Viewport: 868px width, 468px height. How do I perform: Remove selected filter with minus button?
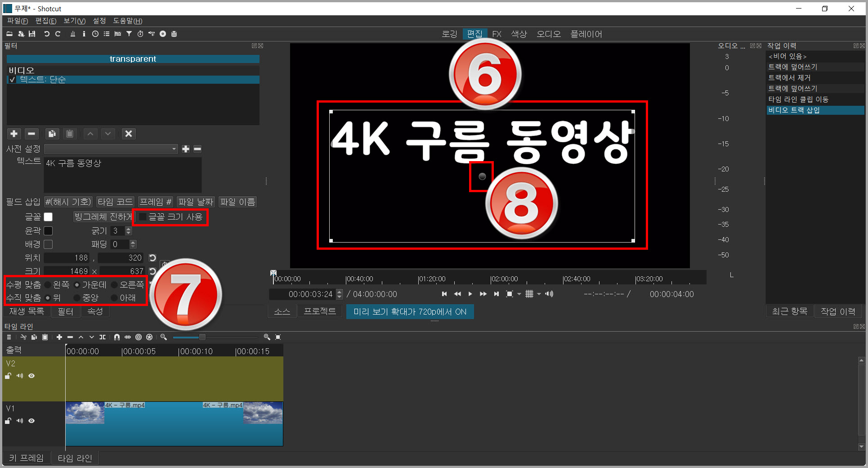[x=31, y=134]
